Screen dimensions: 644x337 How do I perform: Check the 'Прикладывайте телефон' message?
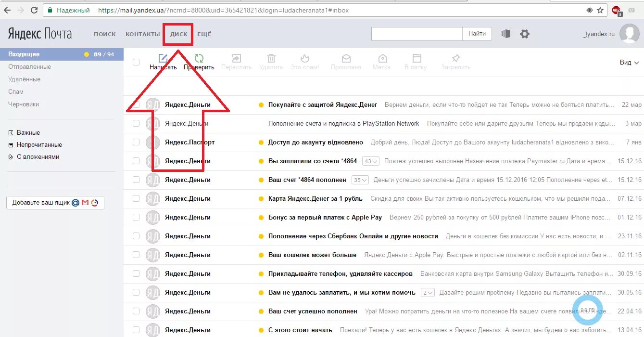pyautogui.click(x=136, y=273)
